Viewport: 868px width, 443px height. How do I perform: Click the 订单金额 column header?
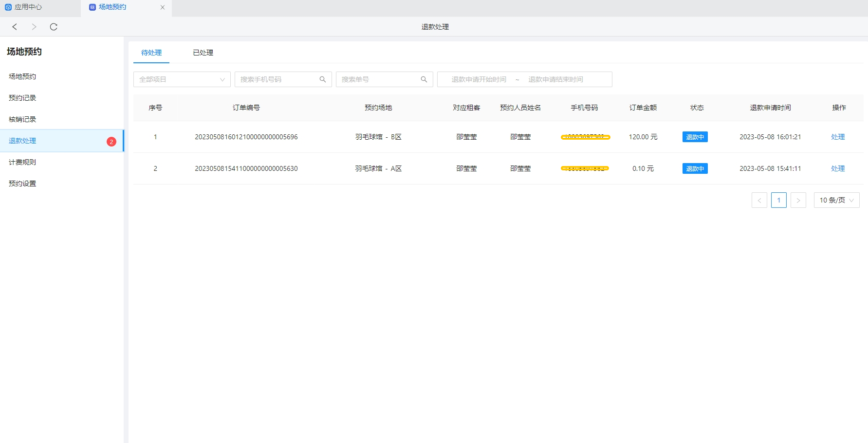pyautogui.click(x=643, y=108)
